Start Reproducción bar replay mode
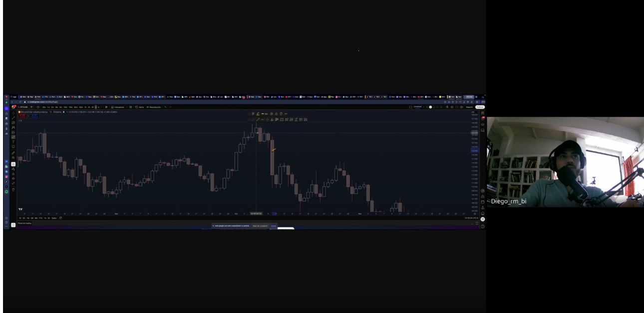Screen dimensions: 644x313 pyautogui.click(x=154, y=107)
